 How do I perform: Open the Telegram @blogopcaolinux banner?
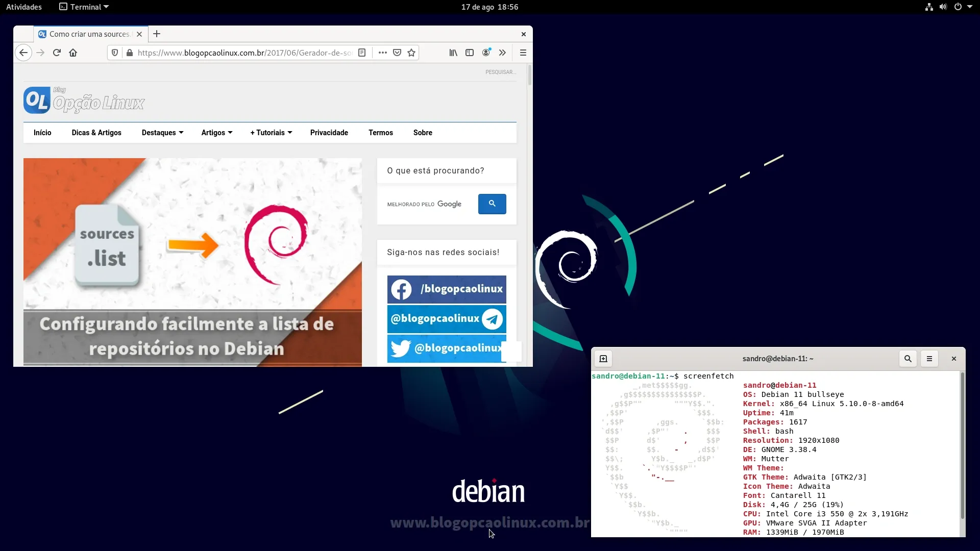tap(447, 319)
